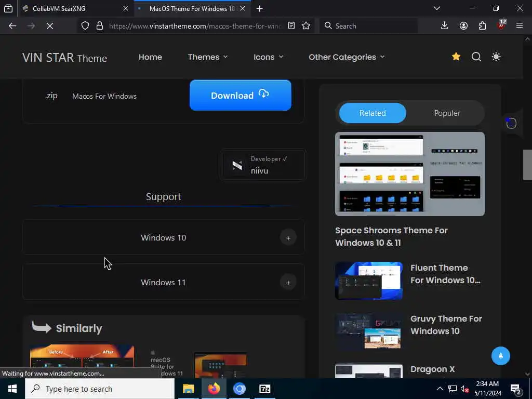Click the page URL address field
This screenshot has width=532, height=399.
(x=195, y=26)
